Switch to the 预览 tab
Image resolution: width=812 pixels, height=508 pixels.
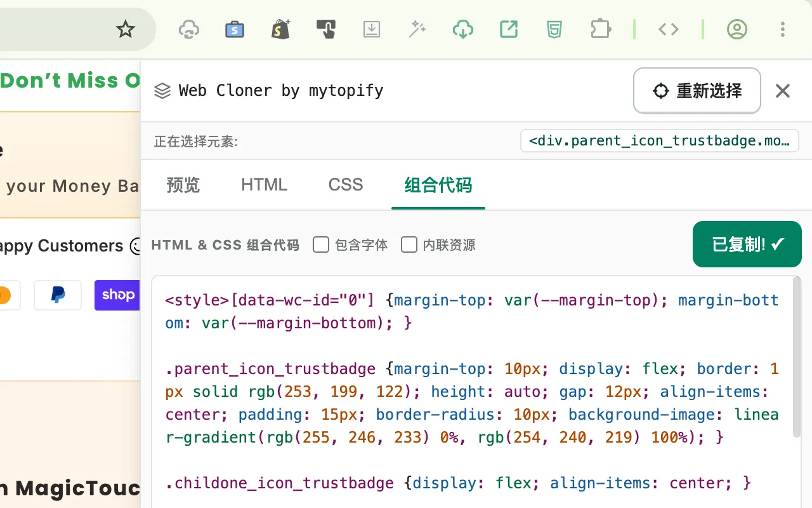[x=183, y=185]
